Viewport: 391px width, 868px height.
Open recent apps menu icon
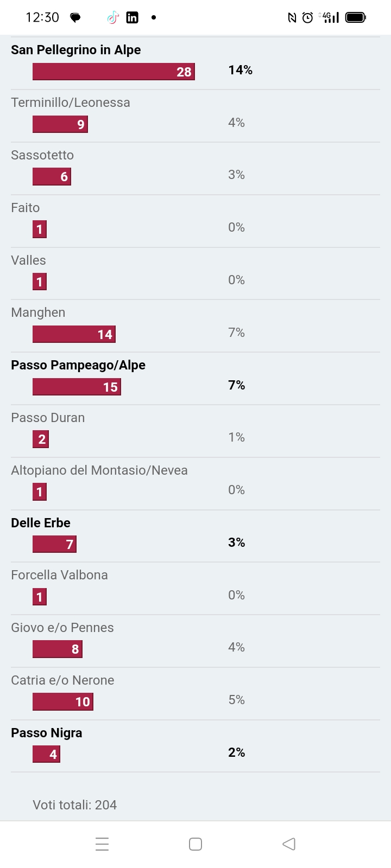[x=102, y=844]
